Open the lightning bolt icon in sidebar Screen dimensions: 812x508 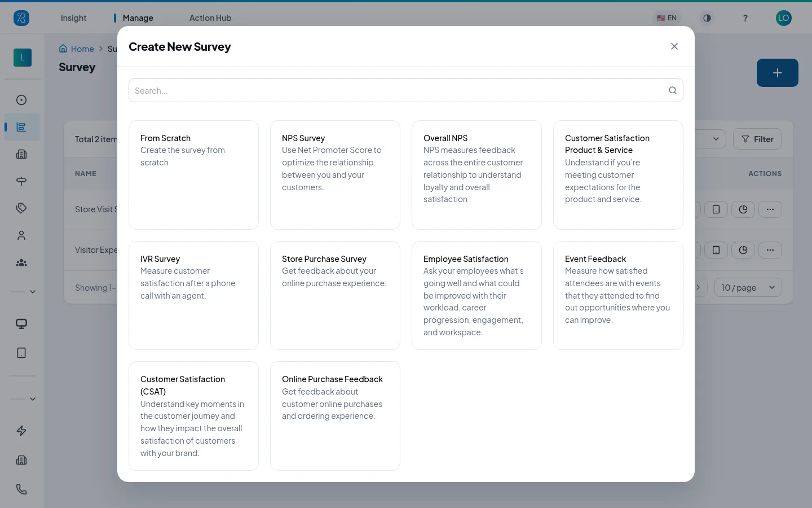coord(21,431)
